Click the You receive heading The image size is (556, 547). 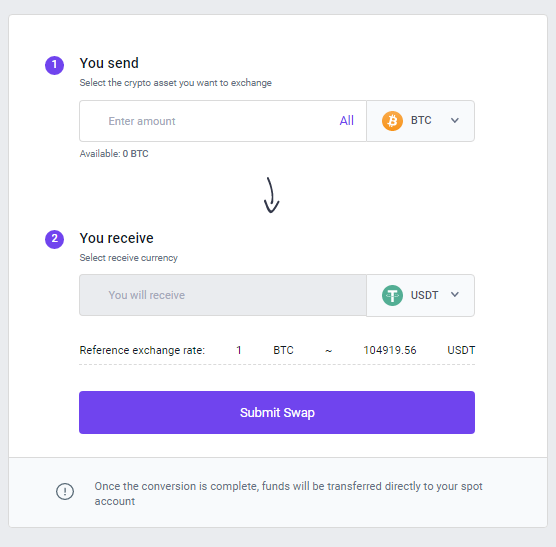pyautogui.click(x=116, y=238)
